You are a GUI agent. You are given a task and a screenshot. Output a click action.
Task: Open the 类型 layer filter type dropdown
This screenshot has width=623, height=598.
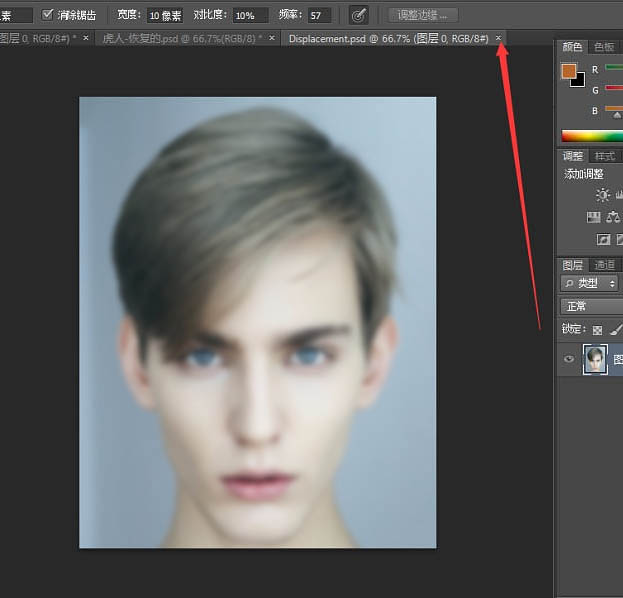(590, 283)
